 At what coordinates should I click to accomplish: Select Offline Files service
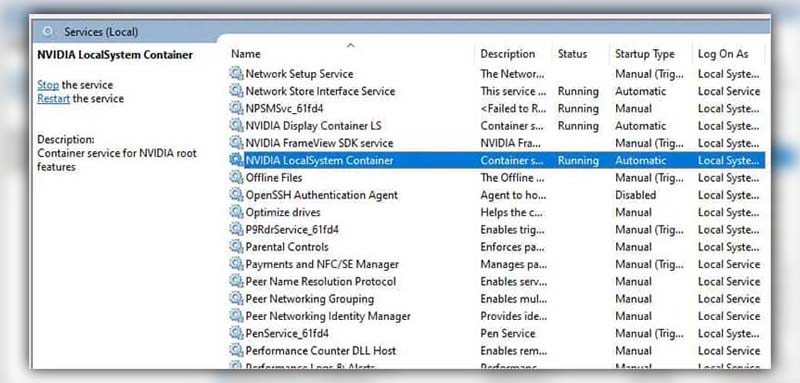pyautogui.click(x=274, y=178)
